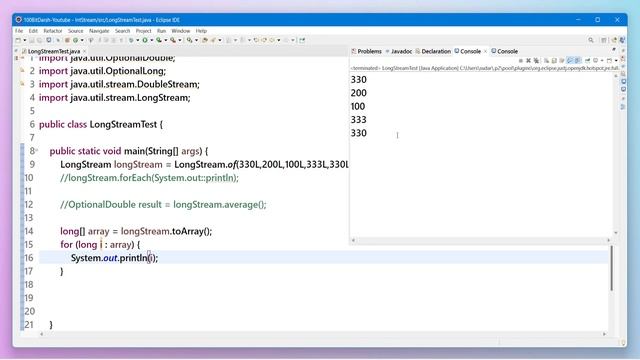Image resolution: width=640 pixels, height=360 pixels.
Task: Switch to the Declaration tab
Action: coord(433,51)
